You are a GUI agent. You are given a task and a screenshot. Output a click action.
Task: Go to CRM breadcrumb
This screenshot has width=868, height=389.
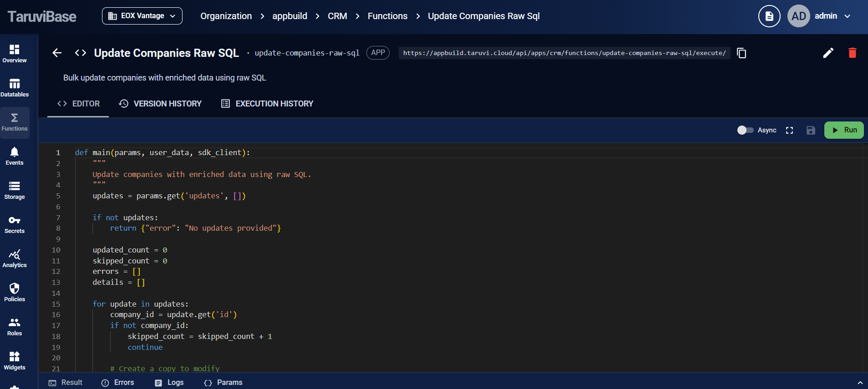tap(337, 16)
